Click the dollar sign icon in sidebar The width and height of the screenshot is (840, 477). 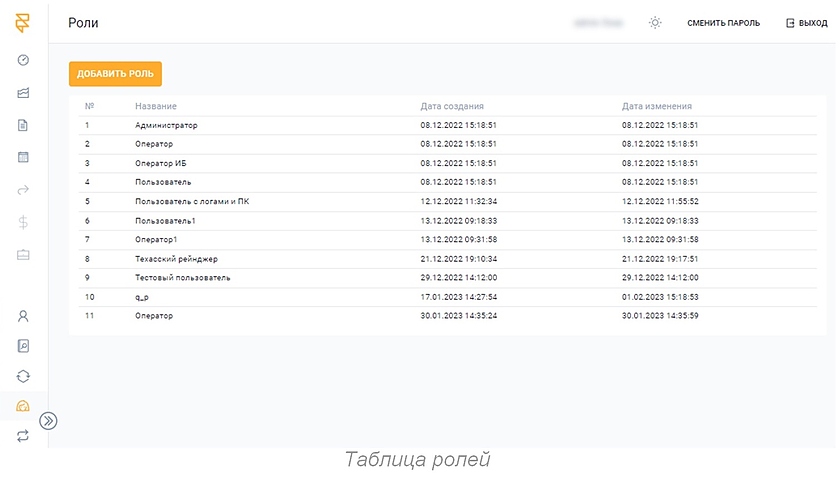(23, 222)
